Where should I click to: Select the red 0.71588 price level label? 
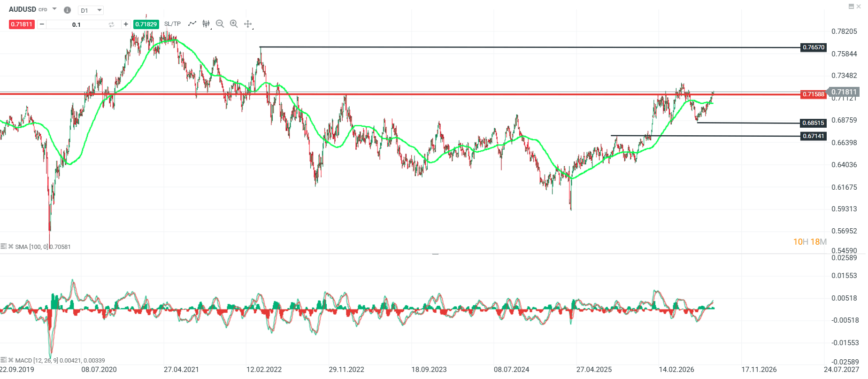pos(813,94)
